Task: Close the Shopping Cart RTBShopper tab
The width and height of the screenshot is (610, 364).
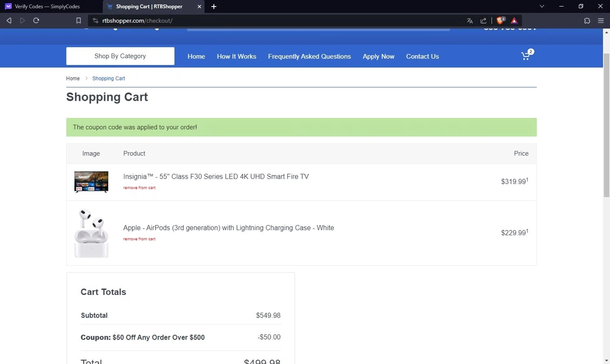Action: (199, 6)
